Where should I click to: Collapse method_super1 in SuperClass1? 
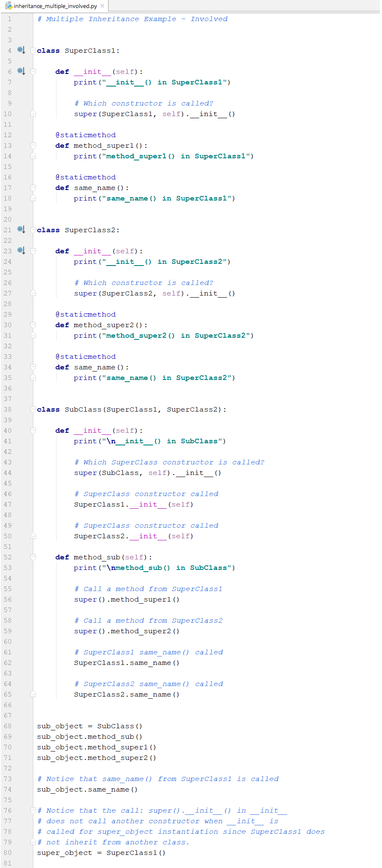(33, 146)
